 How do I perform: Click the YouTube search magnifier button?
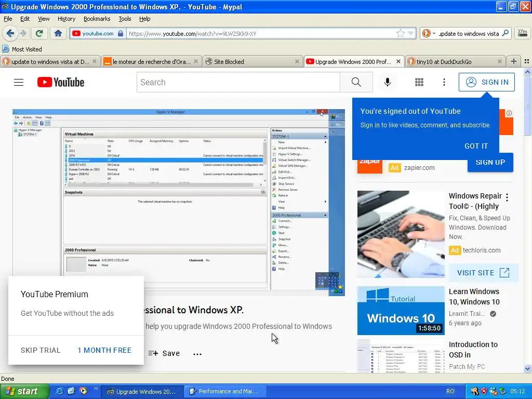[356, 82]
